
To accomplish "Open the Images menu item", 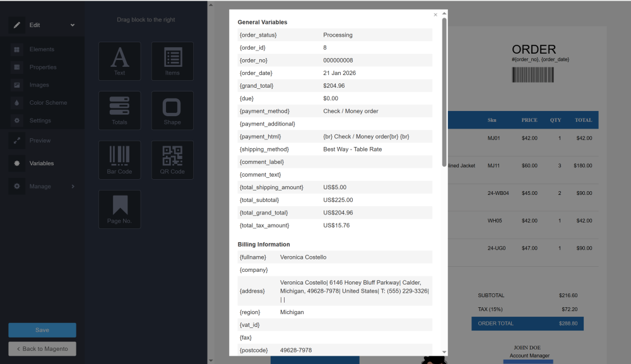I will [39, 85].
